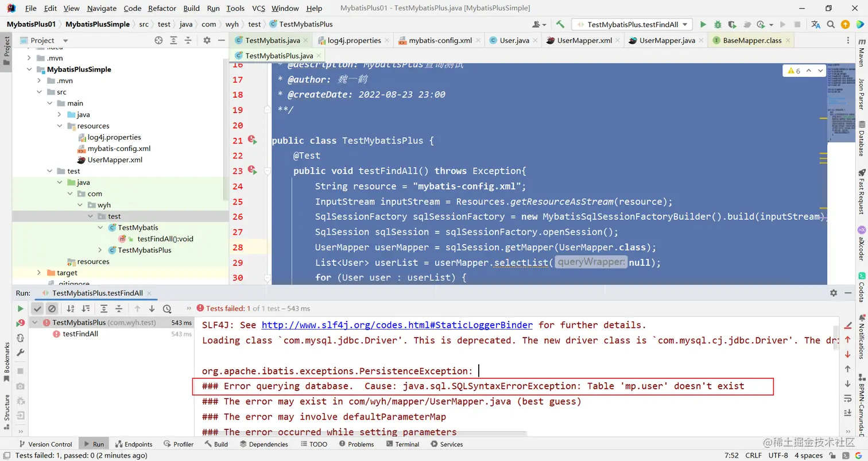The image size is (868, 461).
Task: Switch to BaseMapper.class editor tab
Action: point(752,40)
